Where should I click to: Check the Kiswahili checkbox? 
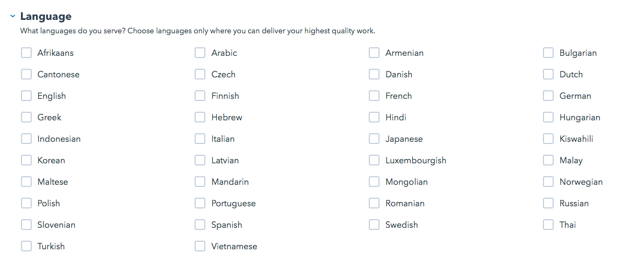548,139
